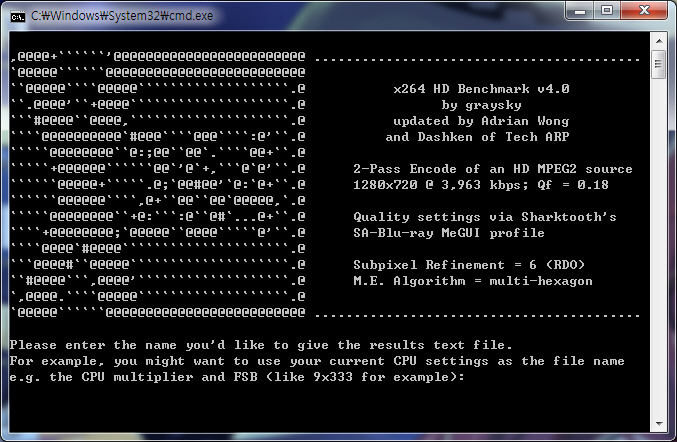Click the vertical scrollbar thumb

[x=658, y=64]
